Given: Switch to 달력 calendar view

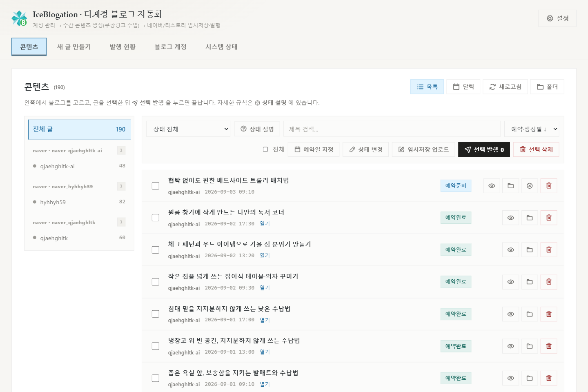Looking at the screenshot, I should 463,87.
